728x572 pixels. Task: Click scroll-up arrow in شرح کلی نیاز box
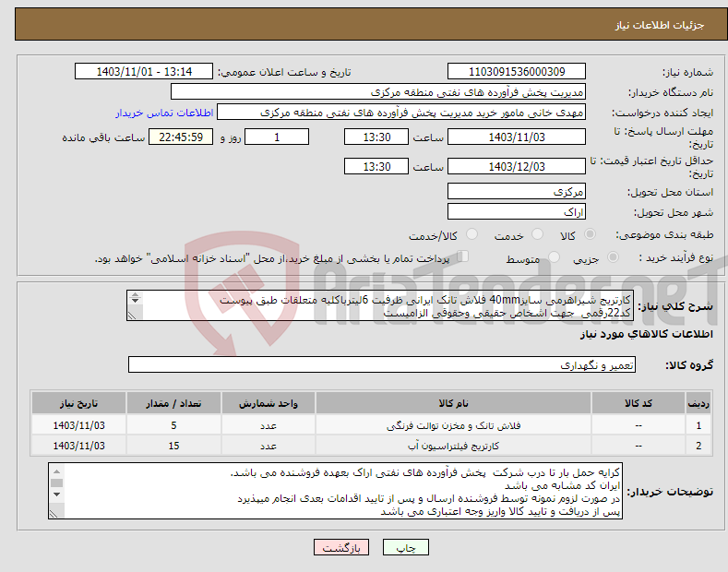pyautogui.click(x=135, y=294)
